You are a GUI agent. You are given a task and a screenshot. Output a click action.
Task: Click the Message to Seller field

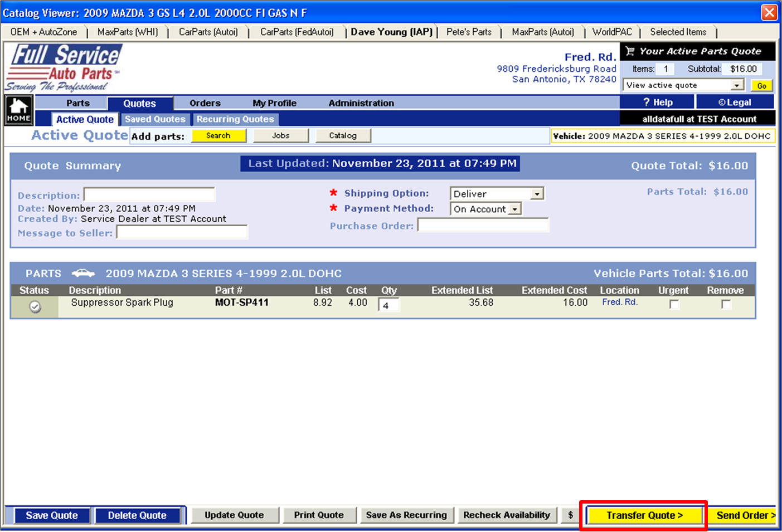pyautogui.click(x=182, y=232)
